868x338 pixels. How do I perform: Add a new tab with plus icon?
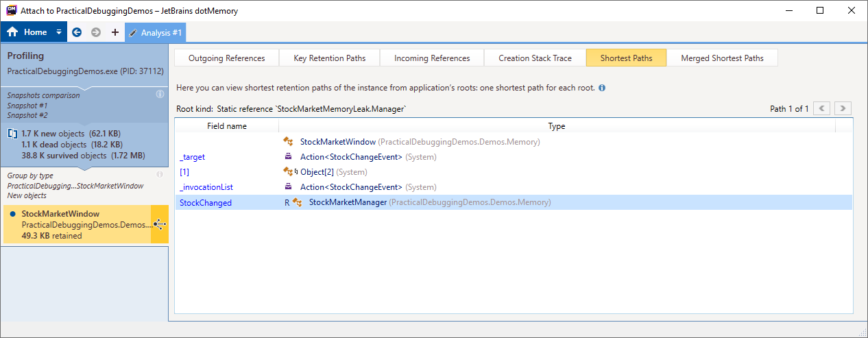(x=114, y=32)
